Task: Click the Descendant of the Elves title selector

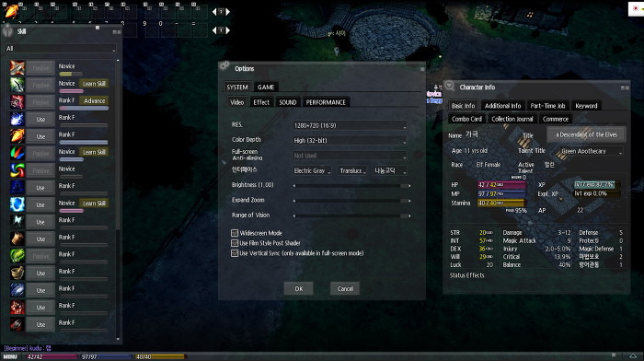Action: 586,134
